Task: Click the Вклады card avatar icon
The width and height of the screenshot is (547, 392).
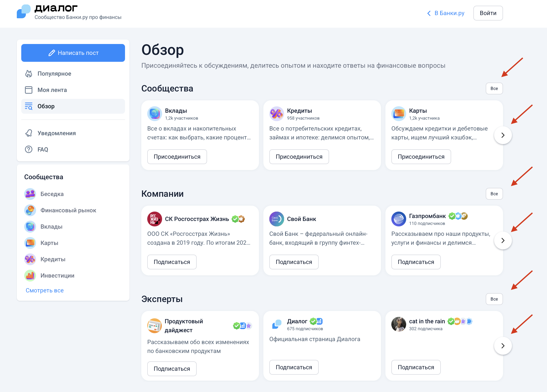Action: [x=155, y=114]
